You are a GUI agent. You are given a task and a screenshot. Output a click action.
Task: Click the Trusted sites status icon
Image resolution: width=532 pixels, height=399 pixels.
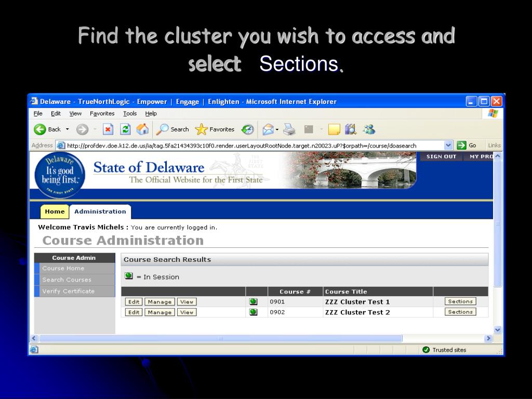click(x=426, y=350)
